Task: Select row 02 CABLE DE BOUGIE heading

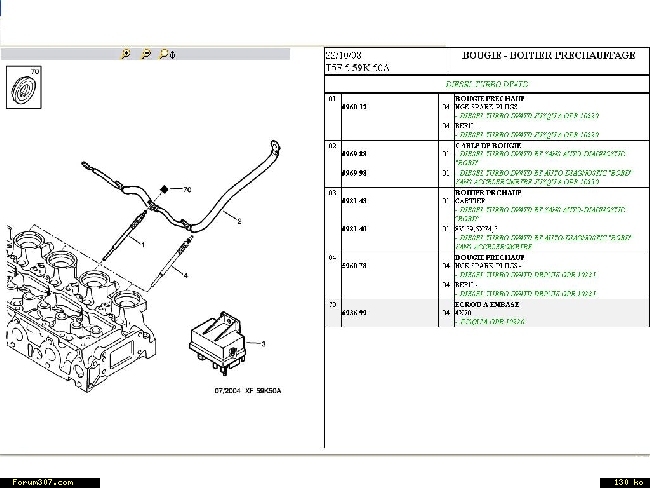Action: click(x=488, y=146)
